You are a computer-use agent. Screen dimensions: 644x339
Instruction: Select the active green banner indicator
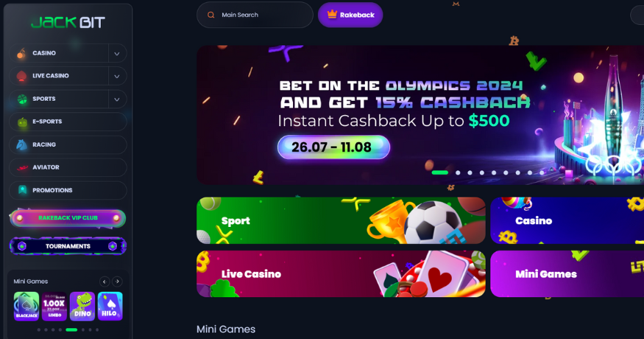click(x=440, y=172)
